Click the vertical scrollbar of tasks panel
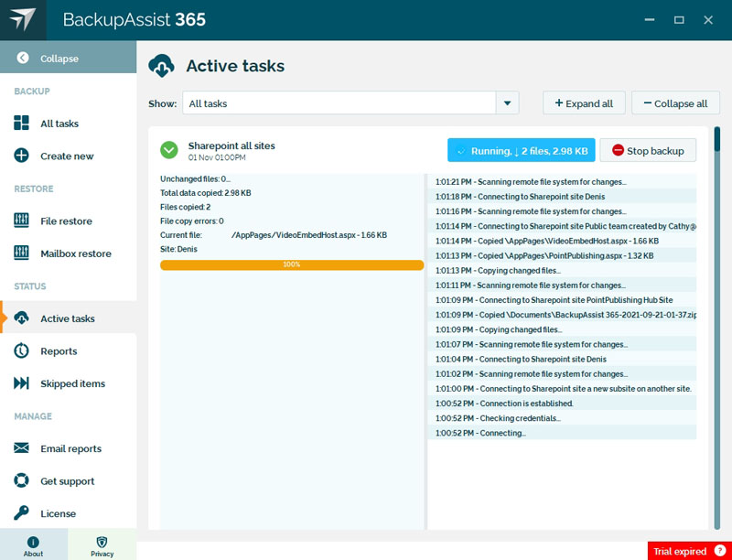This screenshot has height=560, width=732. tap(717, 328)
